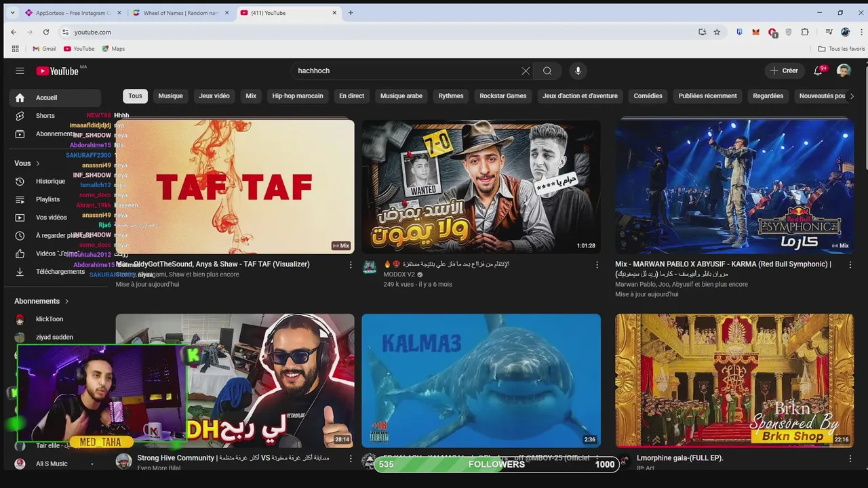Open the Extensions puzzle icon
Viewport: 868px width, 488px height.
coord(805,32)
